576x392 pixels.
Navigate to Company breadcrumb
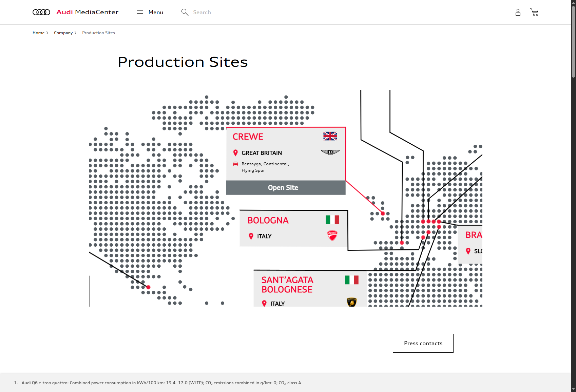click(63, 33)
